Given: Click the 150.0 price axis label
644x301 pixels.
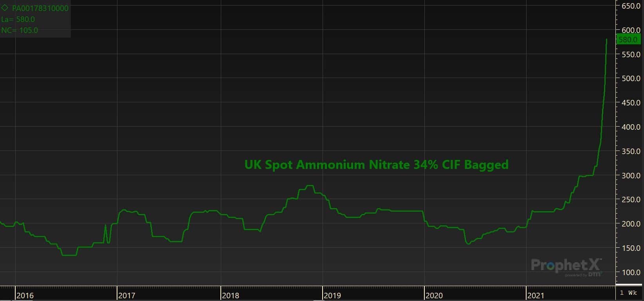Looking at the screenshot, I should point(631,248).
